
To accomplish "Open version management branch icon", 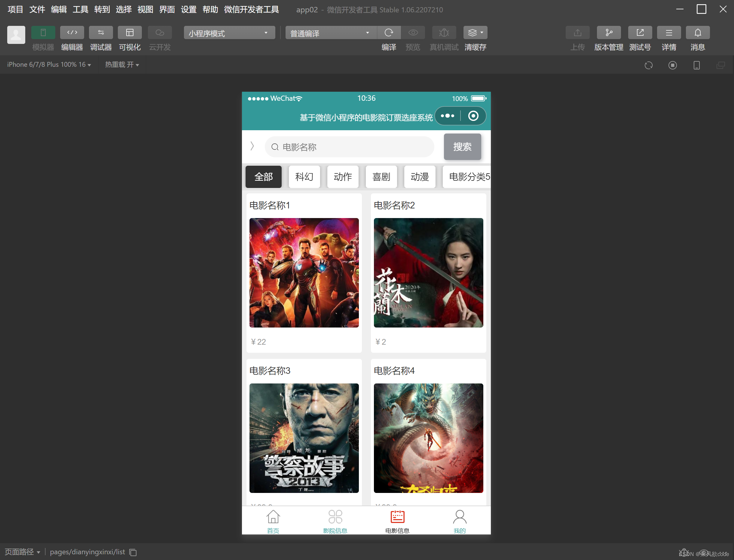I will click(608, 33).
